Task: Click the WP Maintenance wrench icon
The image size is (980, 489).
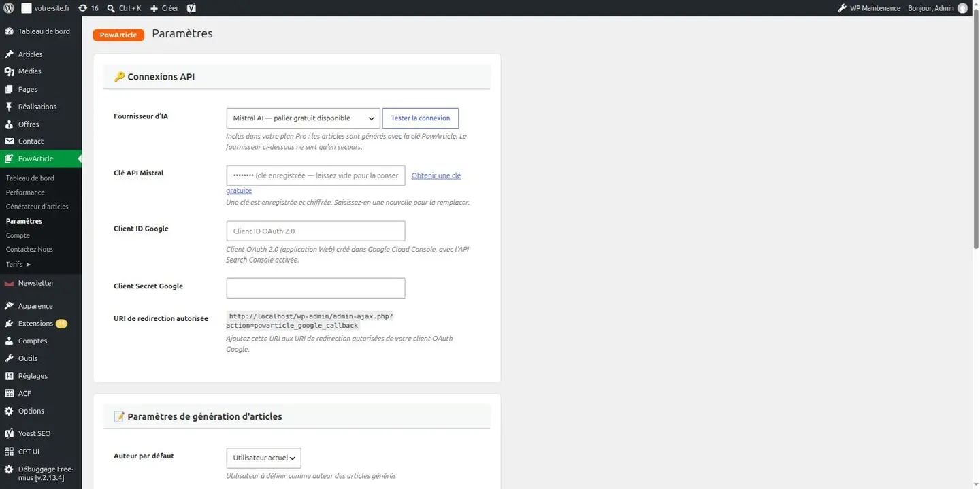Action: pos(843,8)
